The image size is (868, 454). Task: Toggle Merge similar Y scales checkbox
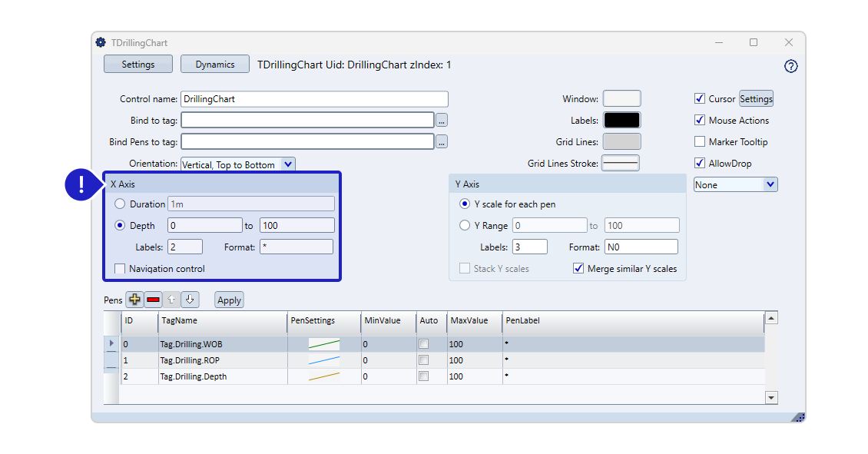578,269
